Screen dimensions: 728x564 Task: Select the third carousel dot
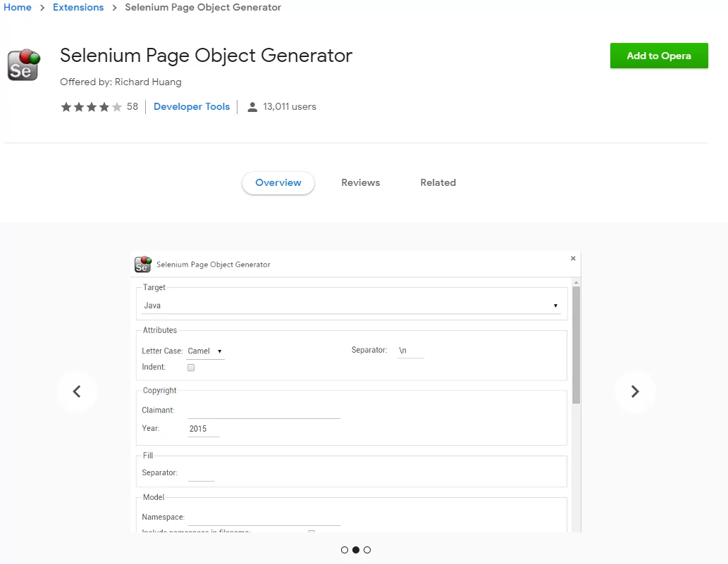pyautogui.click(x=367, y=550)
